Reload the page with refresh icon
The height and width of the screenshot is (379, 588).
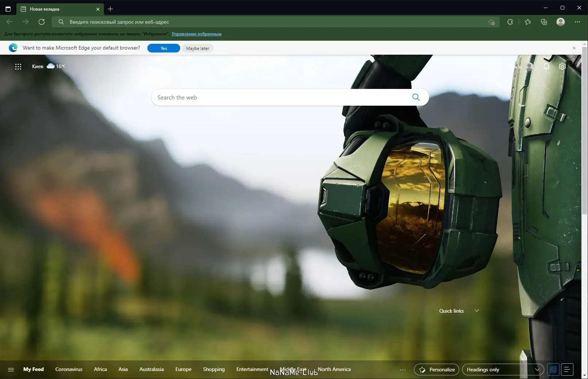[x=42, y=22]
